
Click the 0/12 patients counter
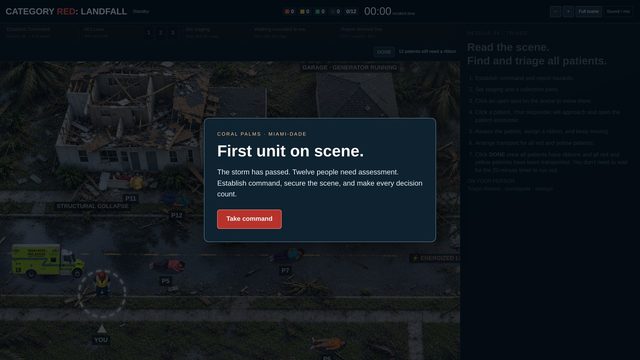[x=351, y=12]
